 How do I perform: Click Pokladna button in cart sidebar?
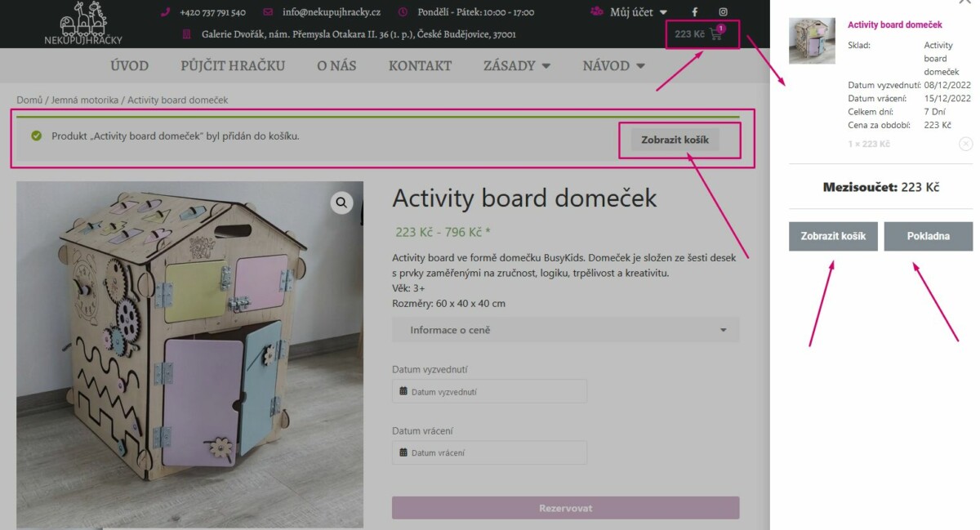pyautogui.click(x=928, y=236)
